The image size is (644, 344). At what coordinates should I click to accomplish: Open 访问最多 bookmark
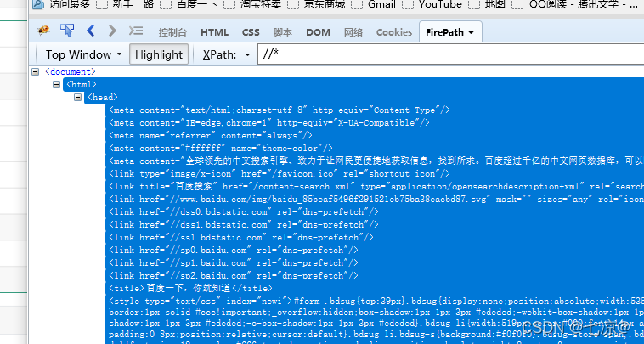click(x=61, y=4)
